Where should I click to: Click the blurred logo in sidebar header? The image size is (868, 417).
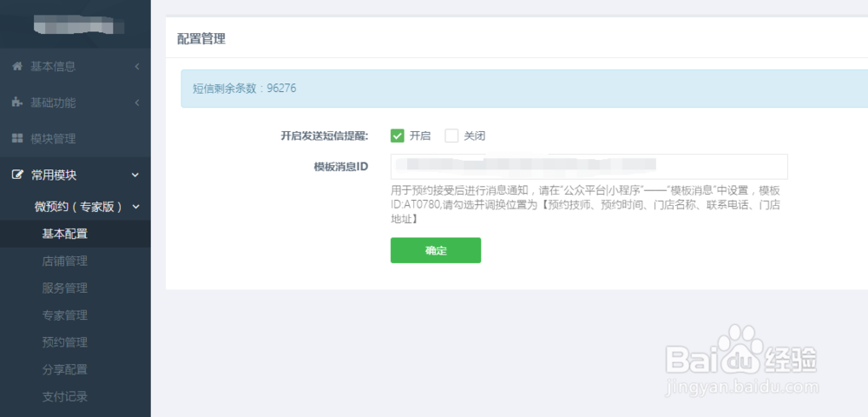click(78, 25)
